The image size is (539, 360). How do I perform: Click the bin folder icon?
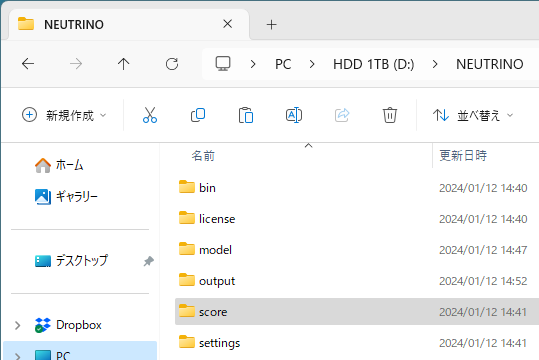pyautogui.click(x=187, y=187)
